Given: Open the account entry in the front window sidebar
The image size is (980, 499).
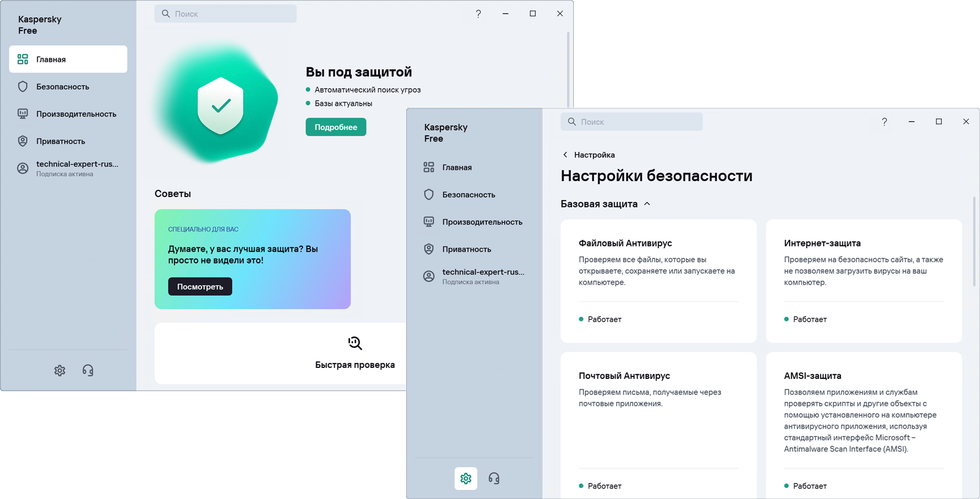Looking at the screenshot, I should 474,276.
